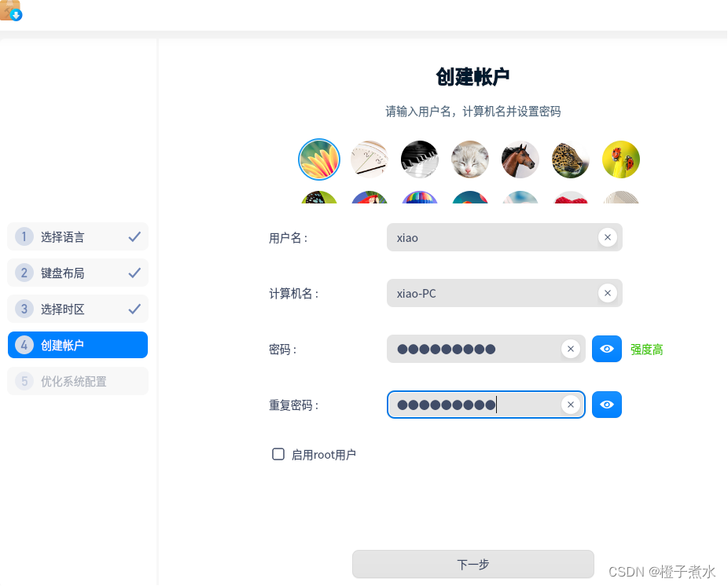The image size is (728, 586).
Task: Click in the 计算机名 input containing xiao-PC
Action: [504, 293]
